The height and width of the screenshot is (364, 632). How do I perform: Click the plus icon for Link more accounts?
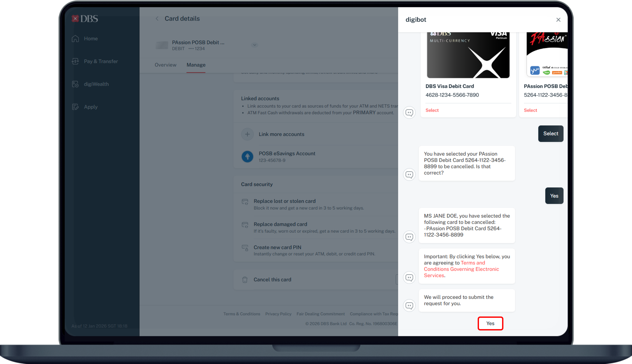247,134
